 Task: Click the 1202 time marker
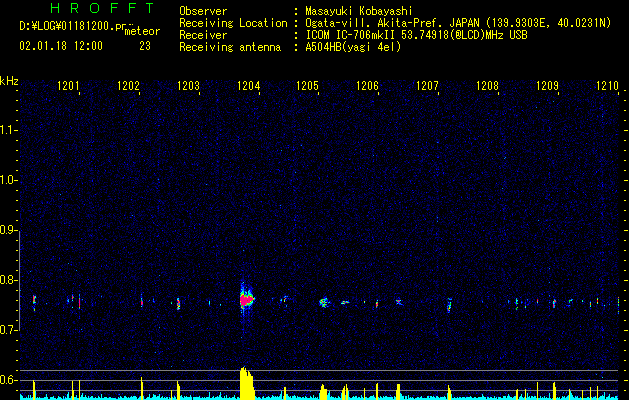pos(128,86)
